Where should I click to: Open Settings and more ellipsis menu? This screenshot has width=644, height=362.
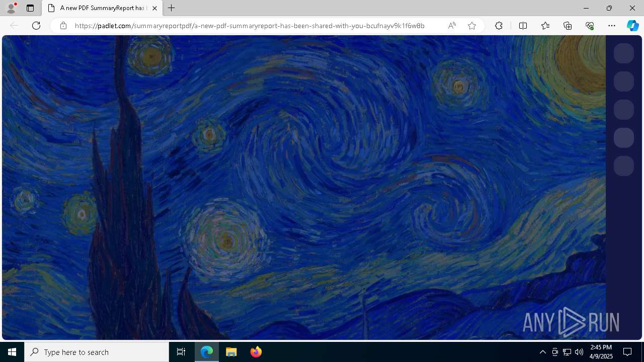(612, 26)
